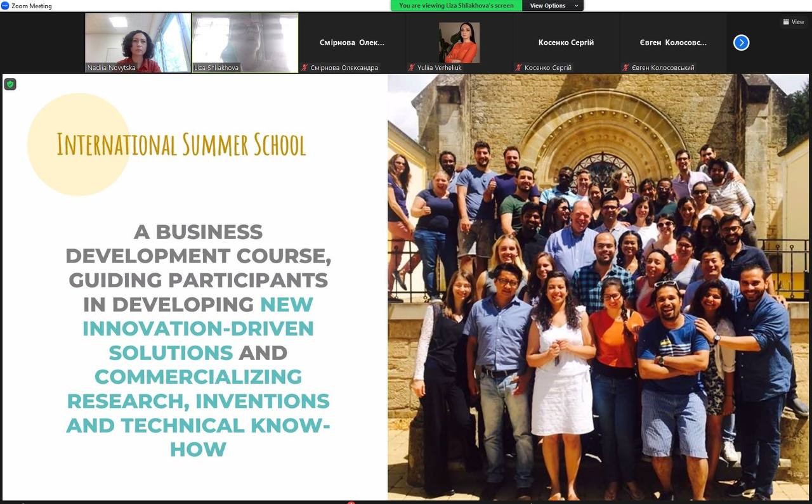Click muted mic icon for Євген Колосовський
812x504 pixels.
tap(626, 67)
